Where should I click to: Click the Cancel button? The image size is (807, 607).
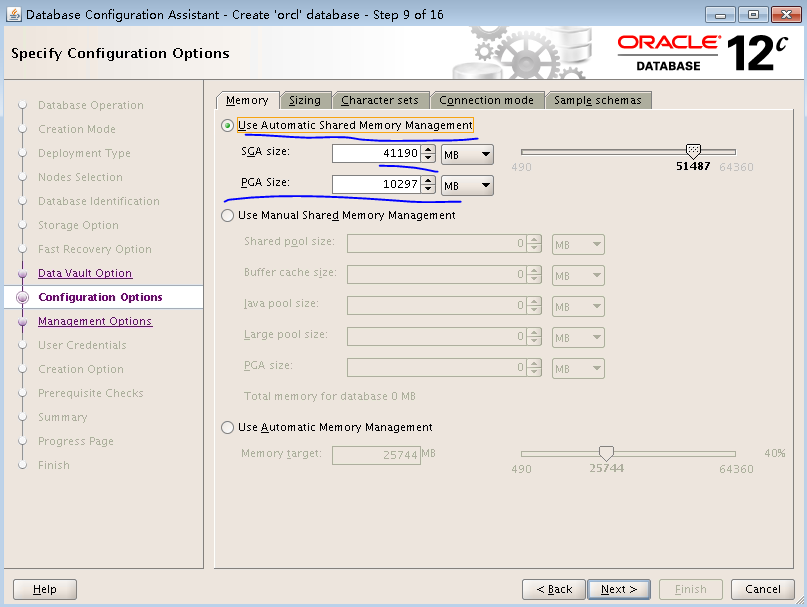coord(763,589)
